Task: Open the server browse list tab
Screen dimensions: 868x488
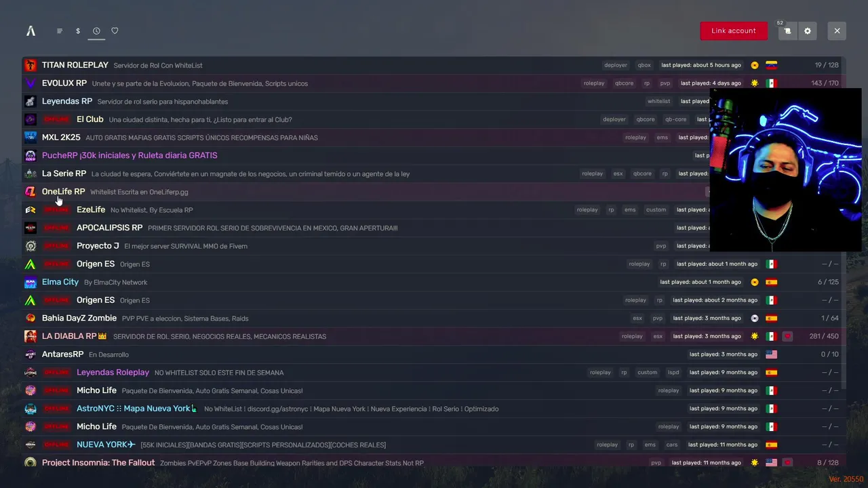Action: click(60, 30)
